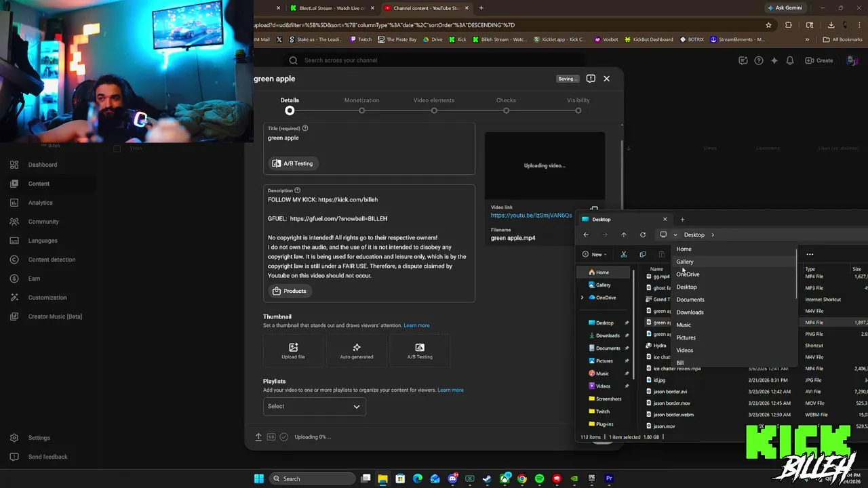This screenshot has width=868, height=488.
Task: Open the youtu.be video link
Action: 531,216
